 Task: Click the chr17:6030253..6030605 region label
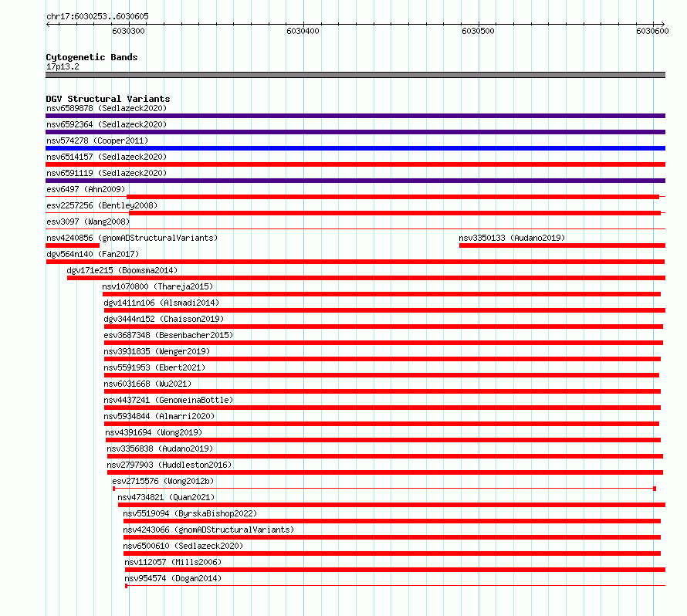(98, 16)
